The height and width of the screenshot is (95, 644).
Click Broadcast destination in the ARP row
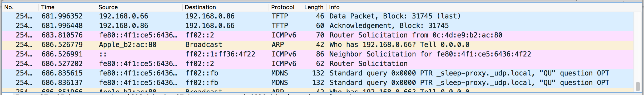(204, 45)
